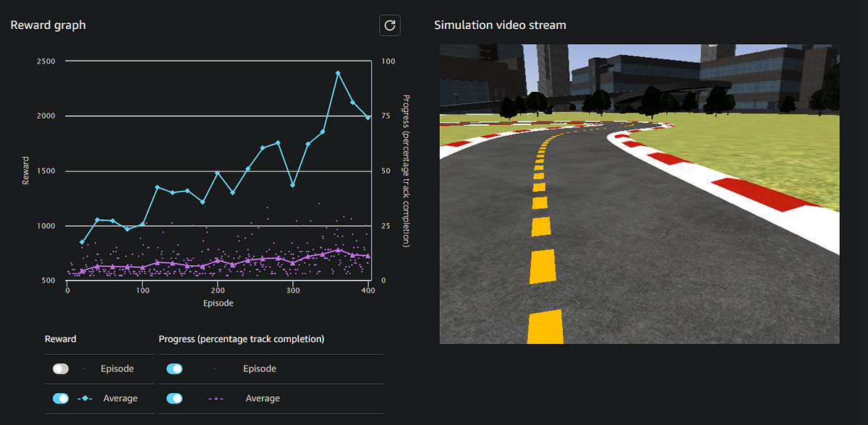Enable the Reward Episode toggle
Image resolution: width=868 pixels, height=425 pixels.
61,369
